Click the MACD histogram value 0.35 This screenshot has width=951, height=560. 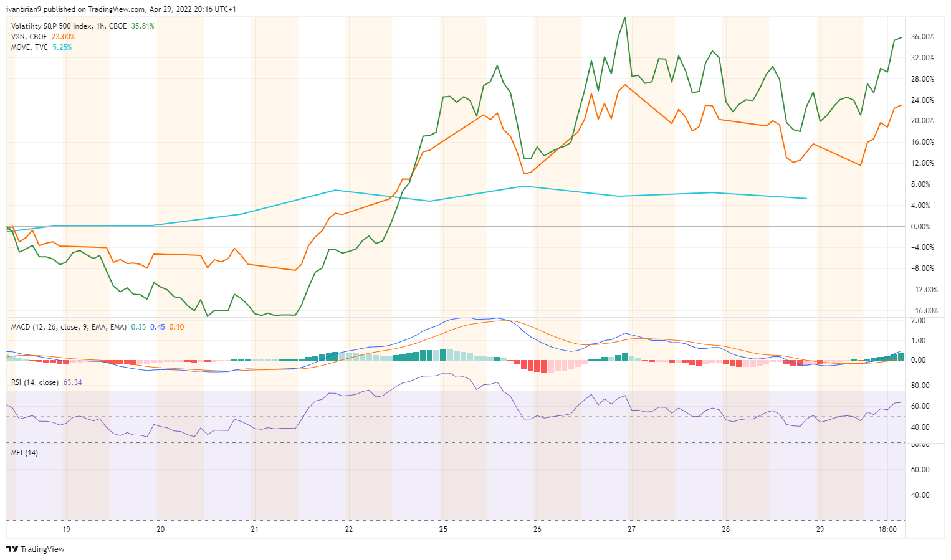click(138, 327)
